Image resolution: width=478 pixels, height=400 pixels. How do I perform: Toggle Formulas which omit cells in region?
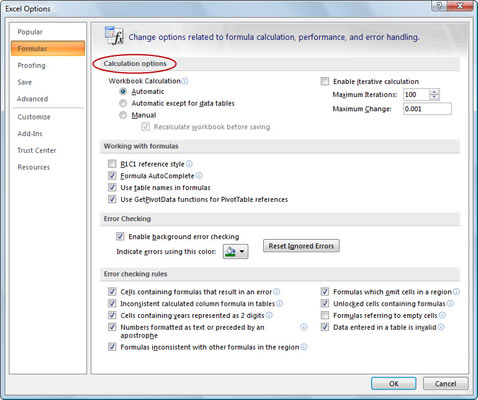coord(325,292)
